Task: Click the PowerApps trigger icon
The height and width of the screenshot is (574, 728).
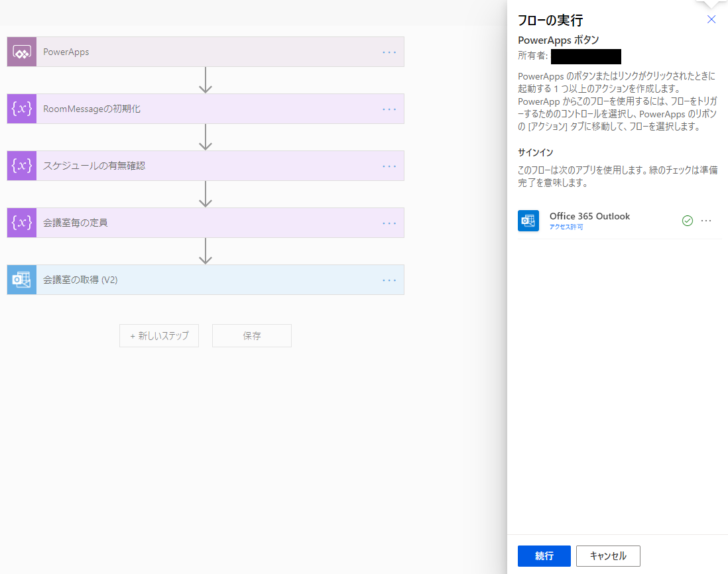Action: 21,51
